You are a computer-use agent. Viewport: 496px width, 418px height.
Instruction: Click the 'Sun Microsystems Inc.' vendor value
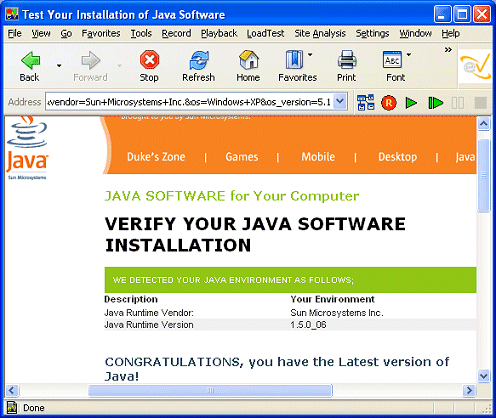pyautogui.click(x=337, y=313)
